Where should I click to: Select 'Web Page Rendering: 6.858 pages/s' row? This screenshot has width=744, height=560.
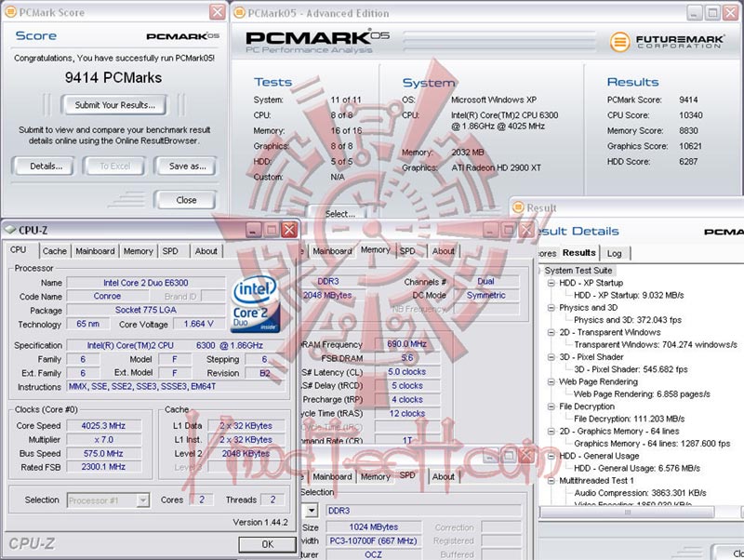click(x=642, y=393)
